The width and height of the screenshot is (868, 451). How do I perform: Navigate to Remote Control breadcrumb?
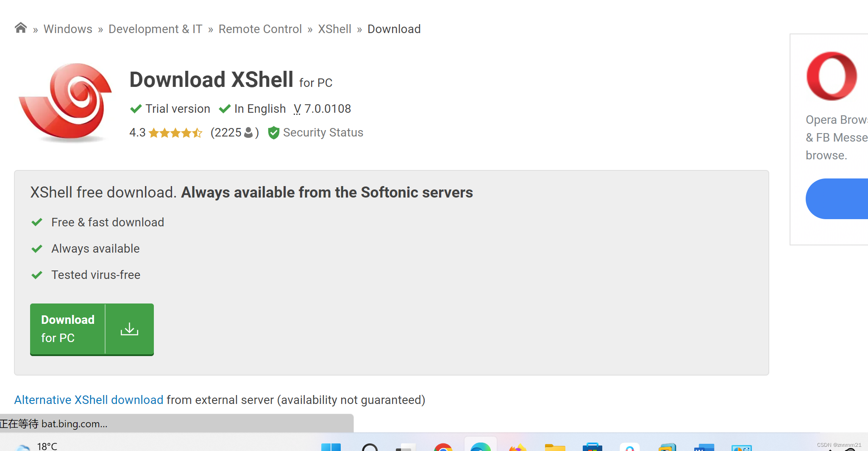pos(260,29)
